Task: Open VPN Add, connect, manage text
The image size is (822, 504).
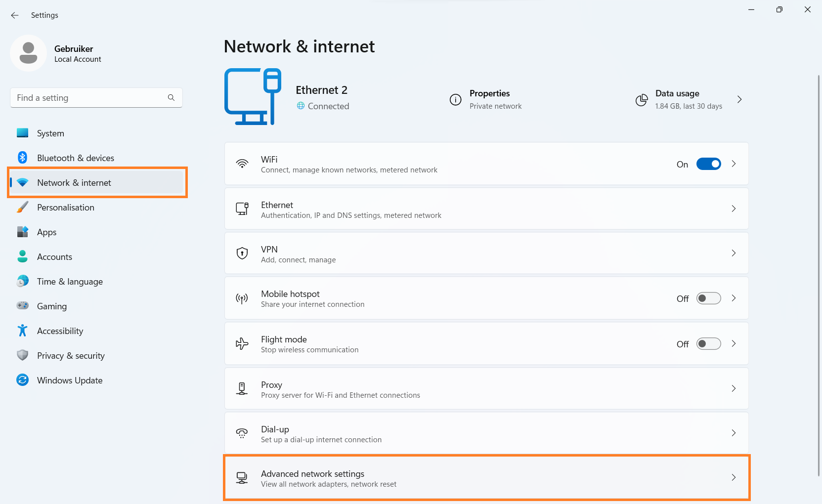Action: pos(299,260)
